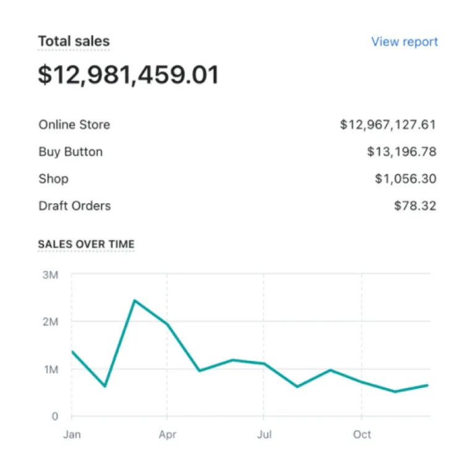Click the Shop channel label
Viewport: 475px width, 476px height.
click(53, 179)
